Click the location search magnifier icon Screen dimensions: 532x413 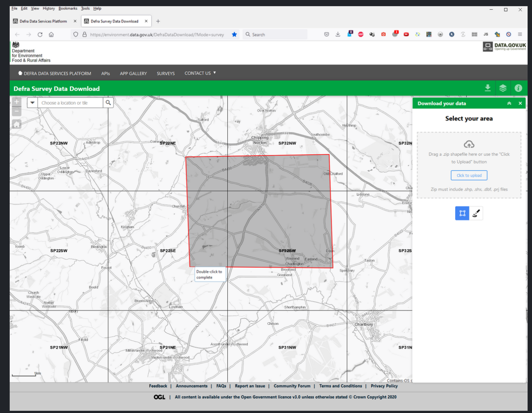click(x=109, y=103)
